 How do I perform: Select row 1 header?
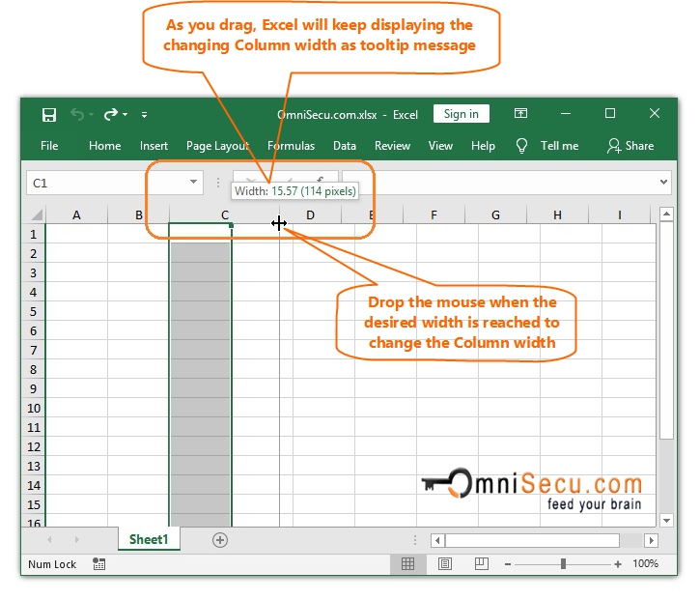point(34,234)
